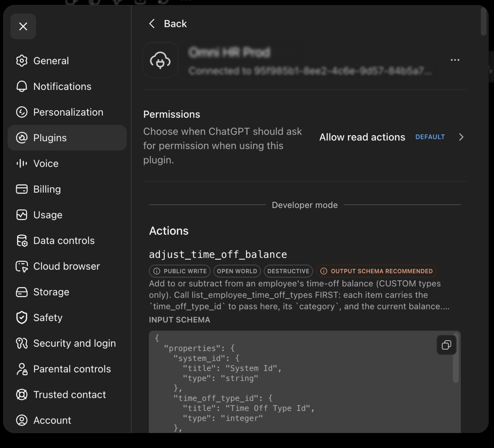Open the General settings tab
This screenshot has width=494, height=448.
(x=67, y=61)
